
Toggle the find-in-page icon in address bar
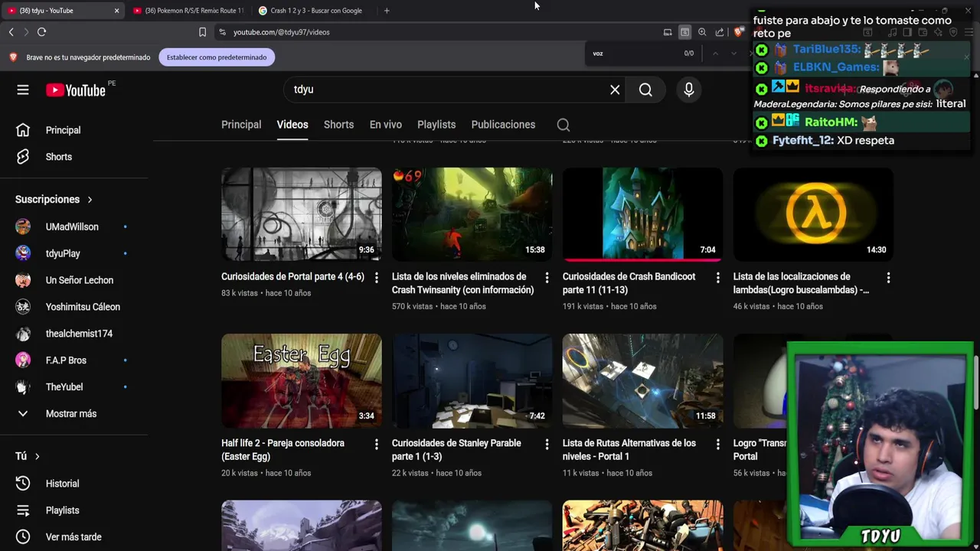coord(684,32)
